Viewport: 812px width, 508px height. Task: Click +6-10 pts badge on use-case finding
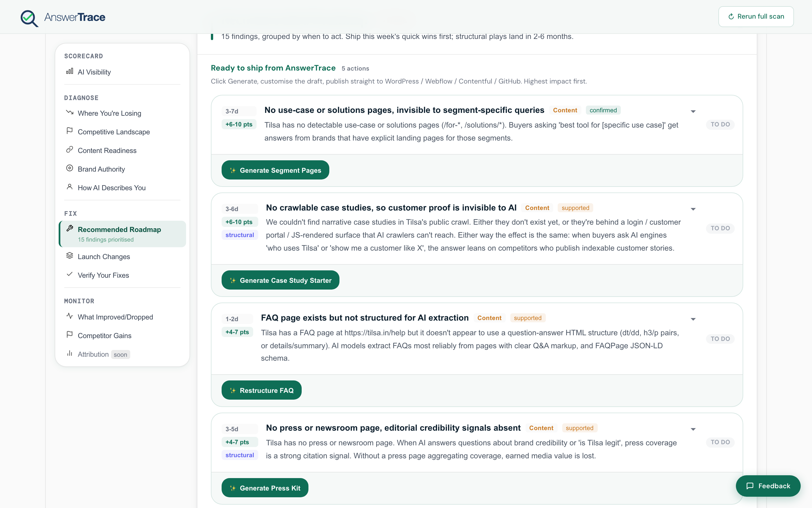[x=239, y=124]
